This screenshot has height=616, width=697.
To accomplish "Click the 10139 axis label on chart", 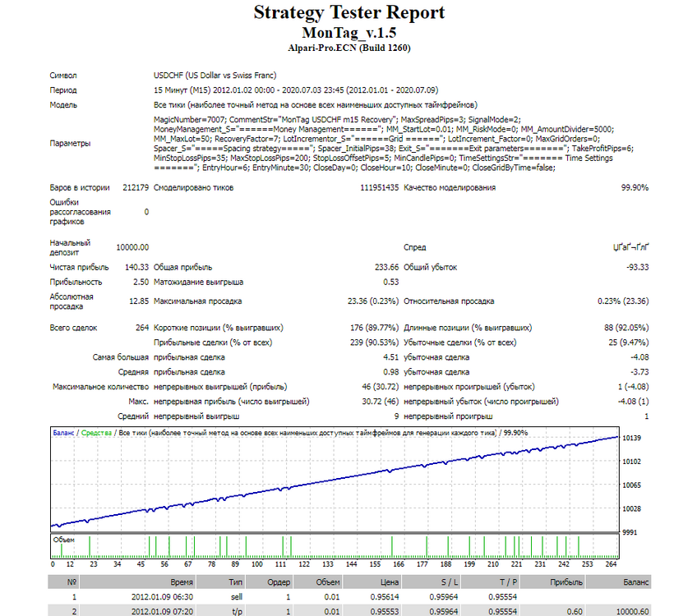I will point(631,438).
